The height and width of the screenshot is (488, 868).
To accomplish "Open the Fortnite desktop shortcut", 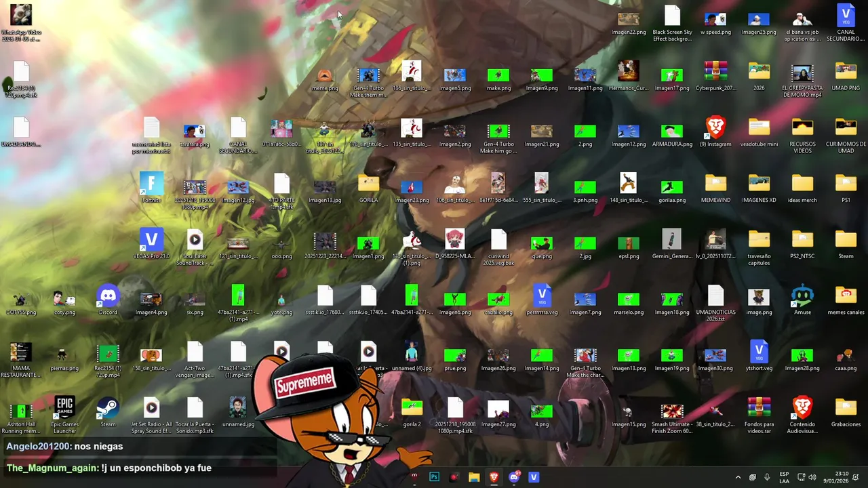I will click(151, 188).
